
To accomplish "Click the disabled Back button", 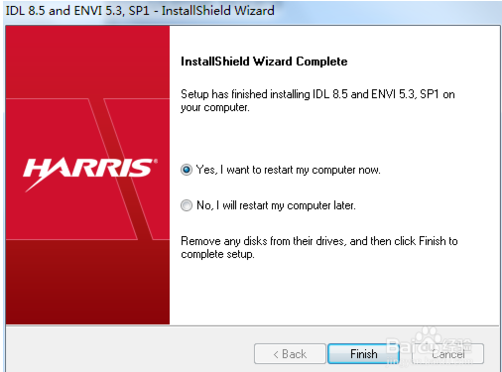I will pyautogui.click(x=290, y=354).
